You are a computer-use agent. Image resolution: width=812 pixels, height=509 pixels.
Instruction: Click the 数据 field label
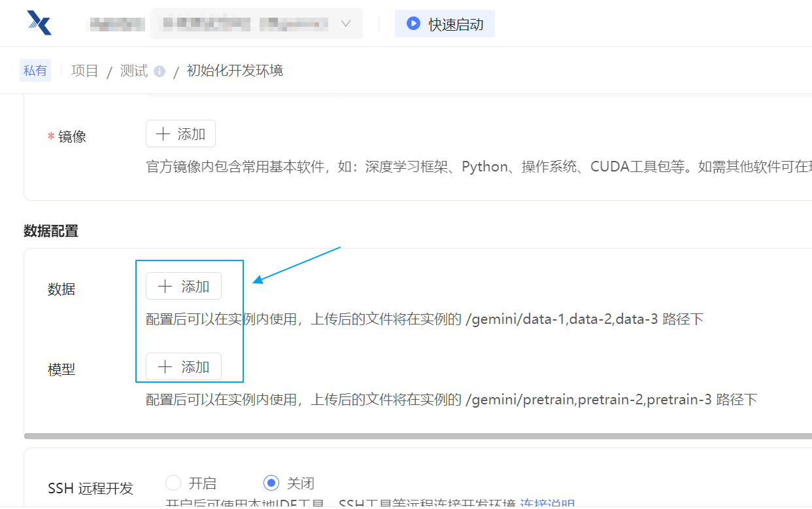pos(61,289)
